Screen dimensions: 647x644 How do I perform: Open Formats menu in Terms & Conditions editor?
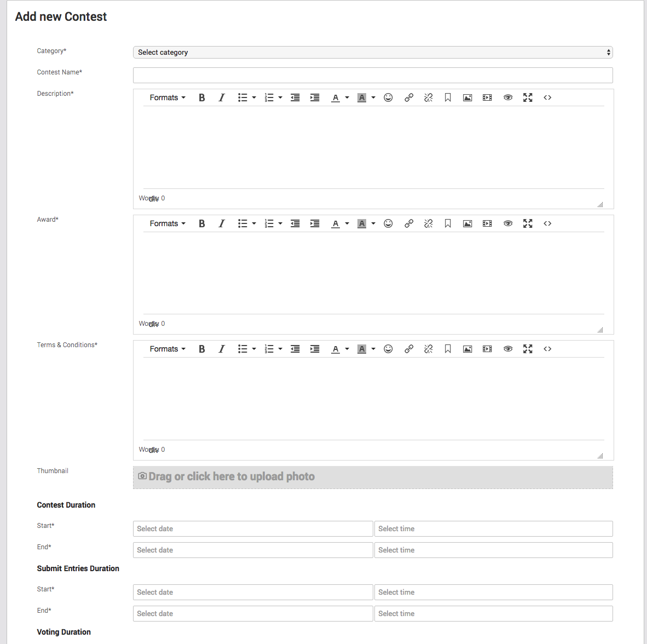(167, 349)
